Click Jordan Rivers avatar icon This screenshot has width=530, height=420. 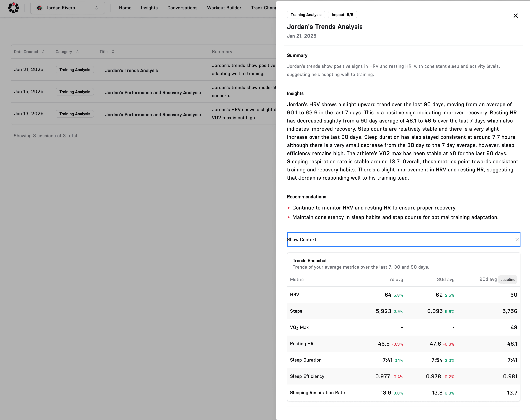click(x=39, y=8)
